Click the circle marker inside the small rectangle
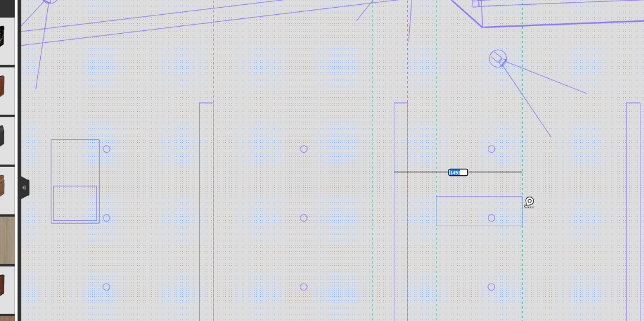Viewport: 644px width, 321px height. tap(491, 218)
